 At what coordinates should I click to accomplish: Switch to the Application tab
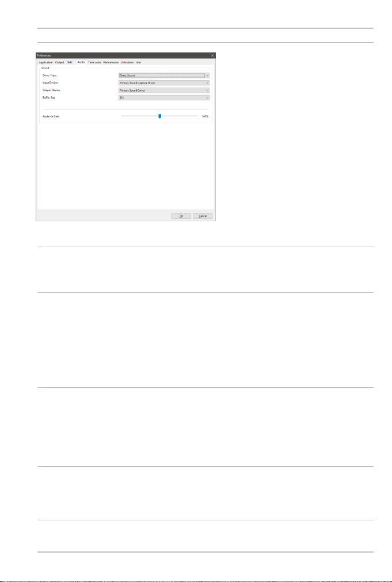(45, 62)
